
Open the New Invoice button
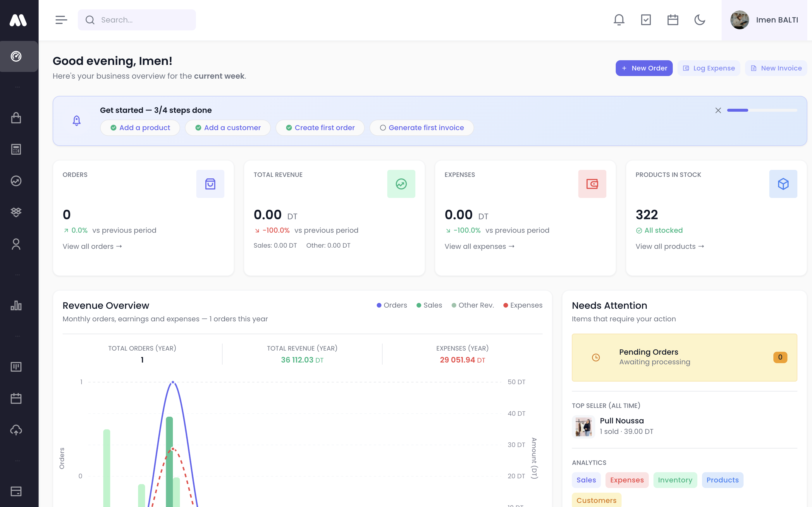776,68
